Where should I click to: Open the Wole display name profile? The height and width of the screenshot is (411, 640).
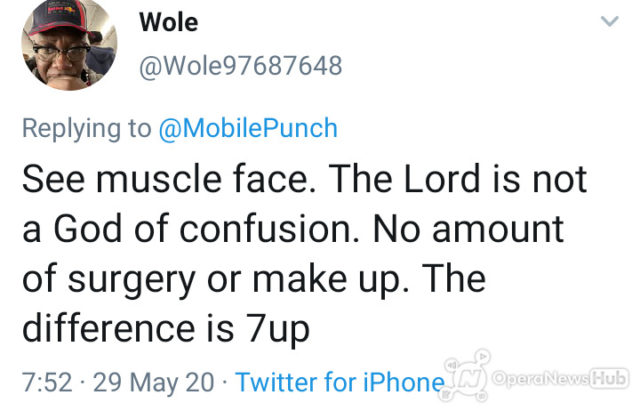coord(169,23)
